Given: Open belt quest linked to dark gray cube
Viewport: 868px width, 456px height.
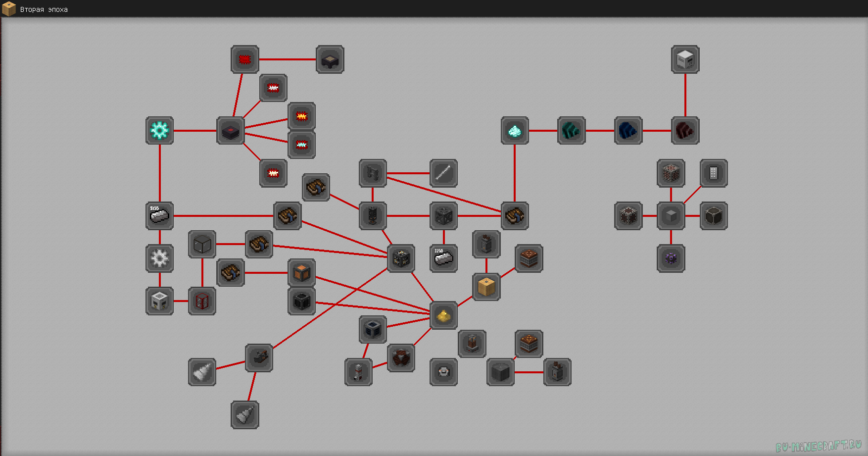Looking at the screenshot, I should click(259, 244).
